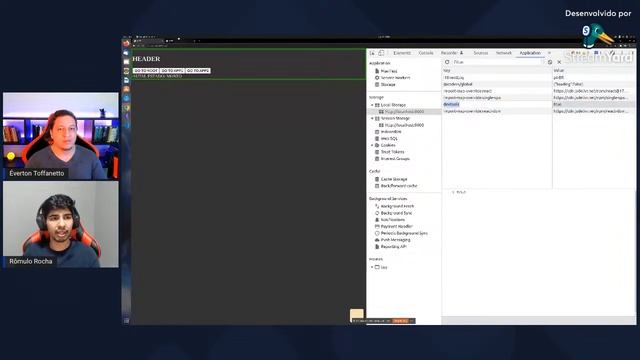Switch to the Console tab

426,53
